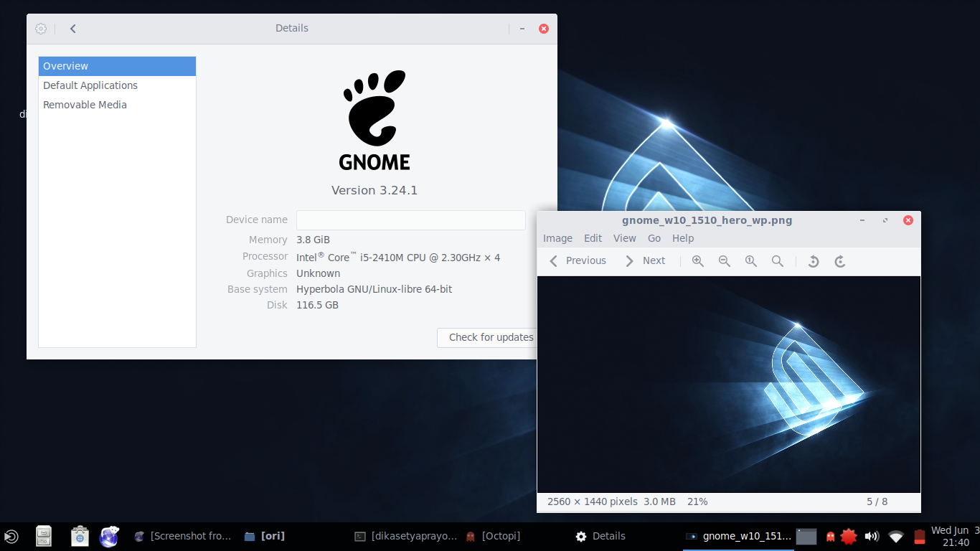Screen dimensions: 980x551
Task: Click Hyperbola GNU/Linux-libre 64-bit text
Action: [x=374, y=289]
